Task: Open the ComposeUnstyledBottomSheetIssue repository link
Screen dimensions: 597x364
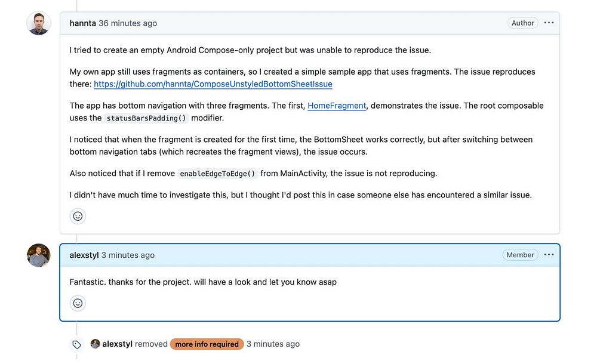Action: pyautogui.click(x=213, y=84)
